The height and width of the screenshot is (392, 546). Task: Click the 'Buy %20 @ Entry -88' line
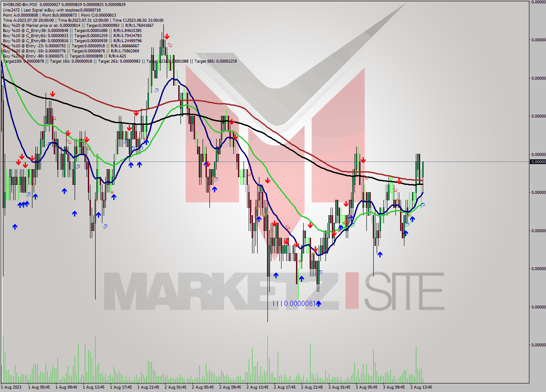(x=65, y=56)
